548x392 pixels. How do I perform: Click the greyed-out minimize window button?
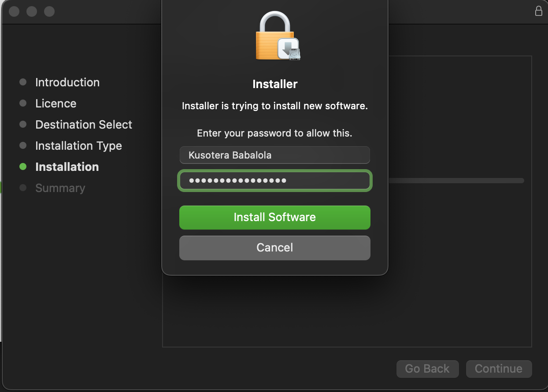pyautogui.click(x=32, y=11)
